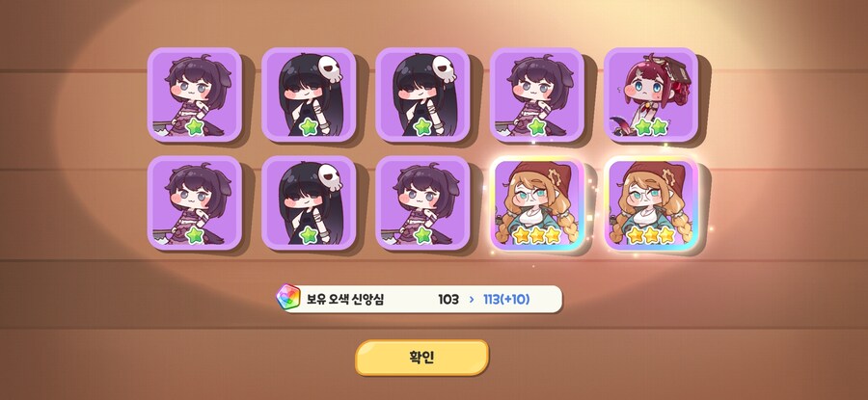Click the double green stars on red-haired card
The height and width of the screenshot is (400, 868).
(x=650, y=127)
